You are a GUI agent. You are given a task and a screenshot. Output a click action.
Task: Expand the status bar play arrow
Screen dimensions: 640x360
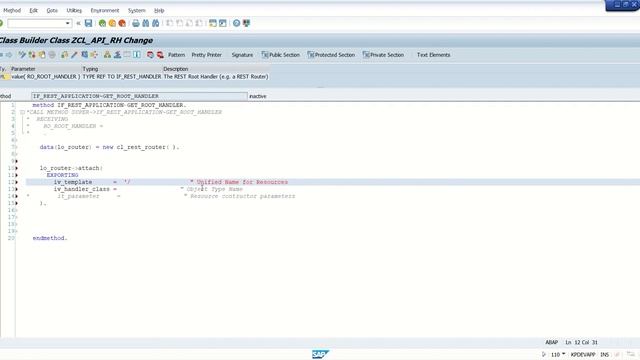(544, 354)
